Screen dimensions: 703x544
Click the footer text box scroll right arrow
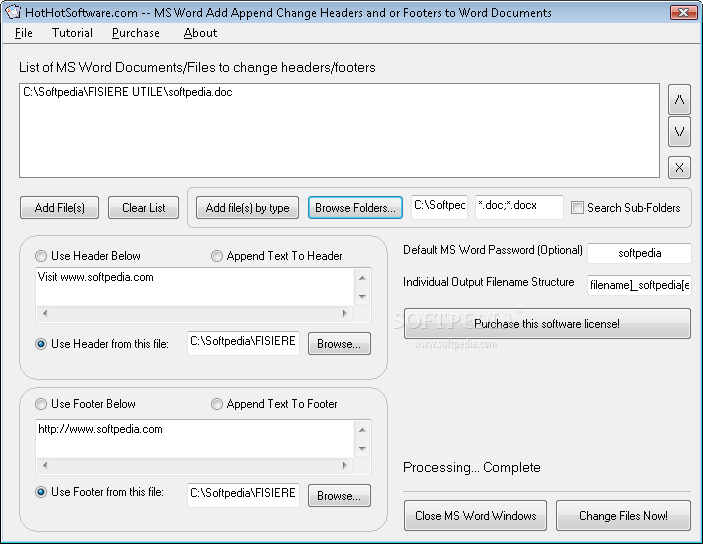344,466
